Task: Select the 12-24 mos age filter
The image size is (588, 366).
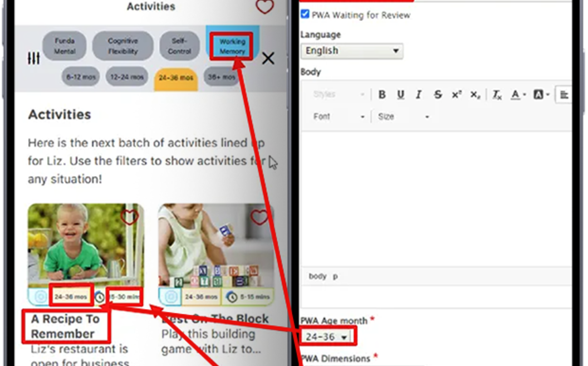Action: click(x=127, y=77)
